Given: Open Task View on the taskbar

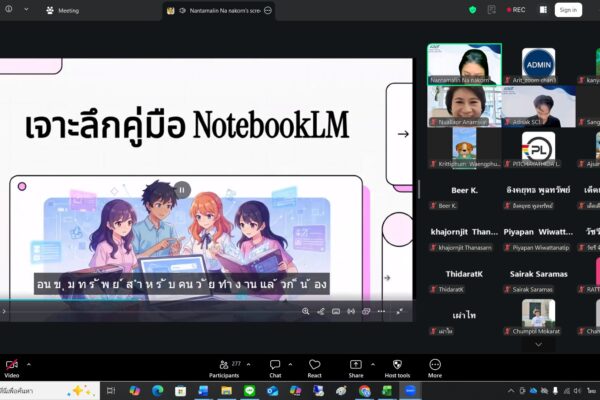Looking at the screenshot, I should tap(111, 391).
